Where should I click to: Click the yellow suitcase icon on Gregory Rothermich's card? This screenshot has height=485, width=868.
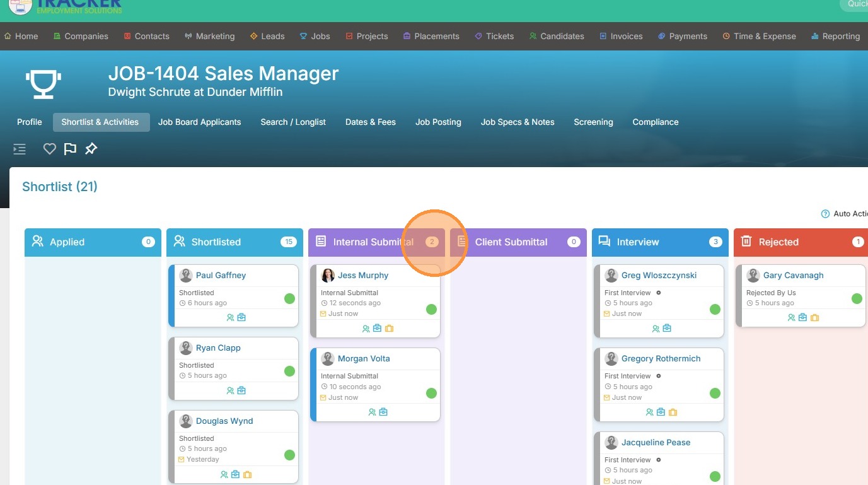click(673, 412)
